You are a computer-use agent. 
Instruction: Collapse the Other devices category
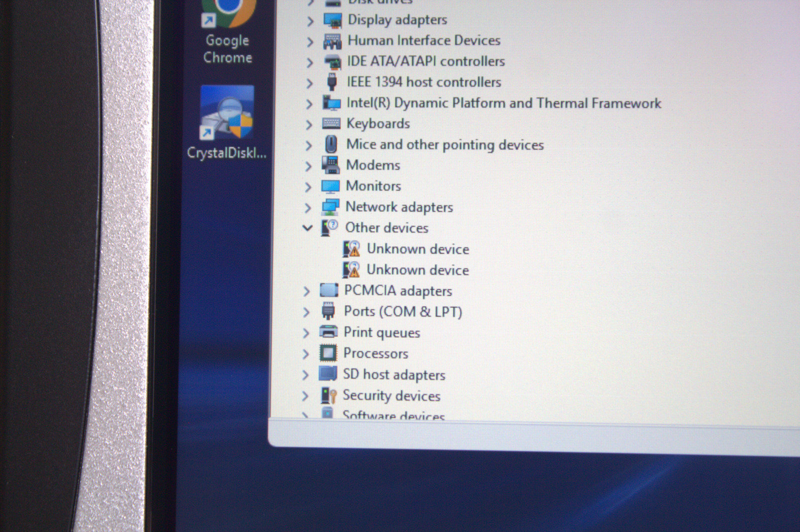[307, 228]
